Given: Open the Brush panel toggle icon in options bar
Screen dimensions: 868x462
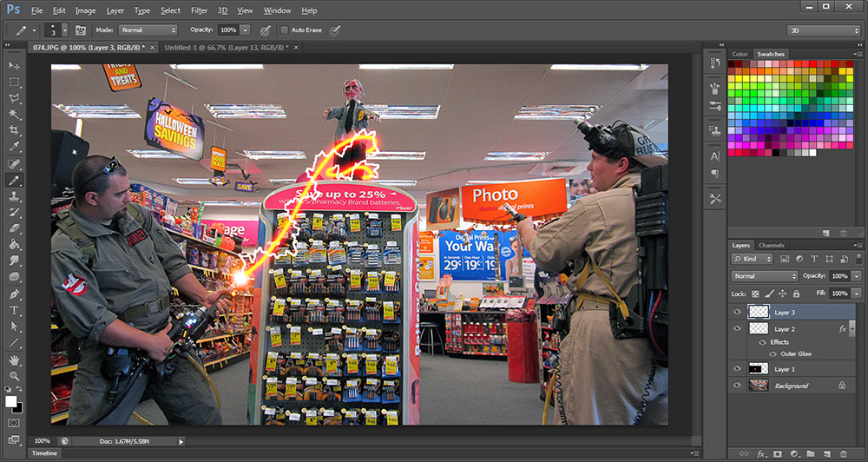Looking at the screenshot, I should [x=81, y=30].
